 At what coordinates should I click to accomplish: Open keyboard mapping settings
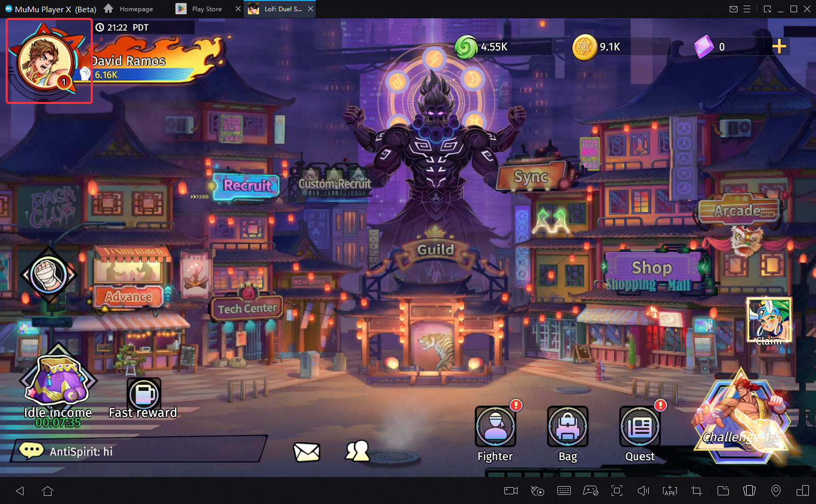pyautogui.click(x=564, y=491)
